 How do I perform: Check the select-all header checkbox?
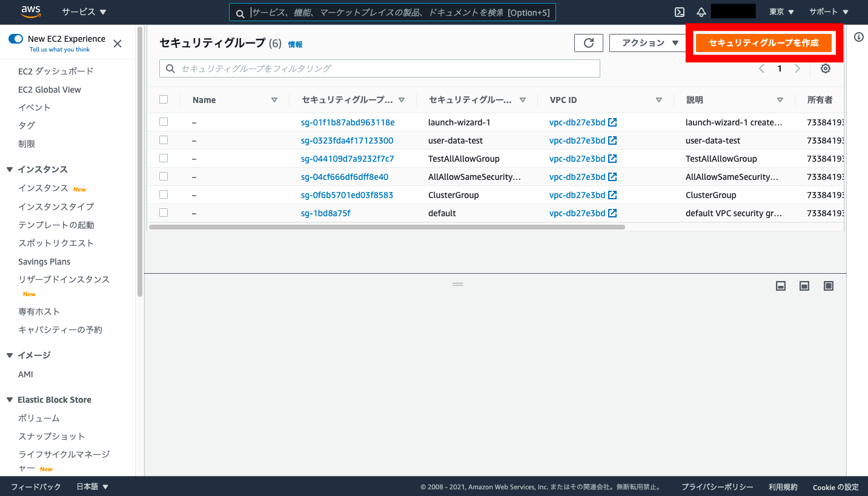click(x=164, y=99)
